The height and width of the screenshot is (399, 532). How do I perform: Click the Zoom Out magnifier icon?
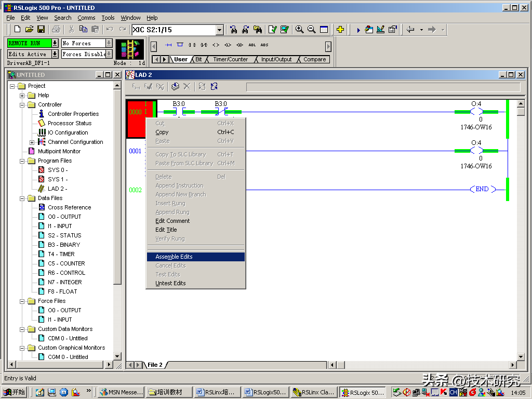pos(312,30)
